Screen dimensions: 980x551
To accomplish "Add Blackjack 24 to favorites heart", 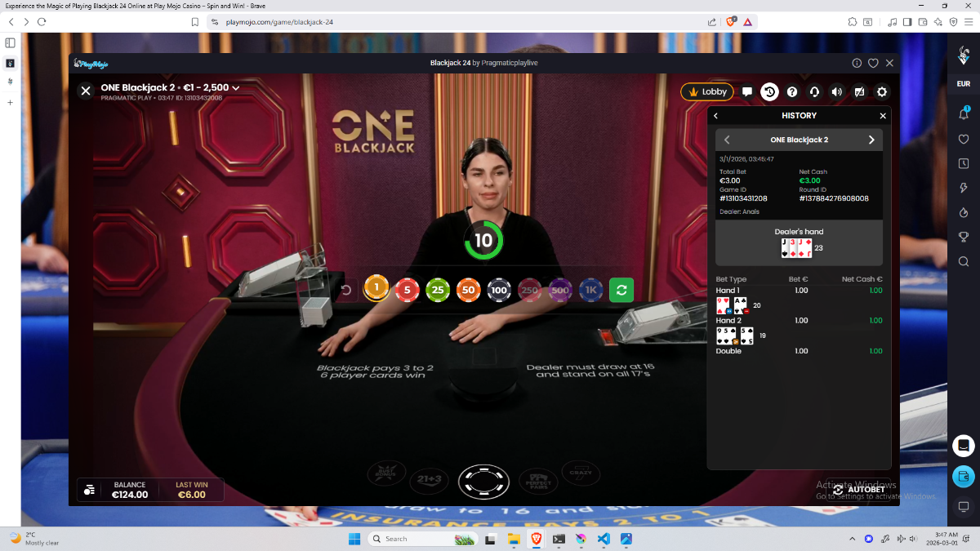I will click(873, 63).
